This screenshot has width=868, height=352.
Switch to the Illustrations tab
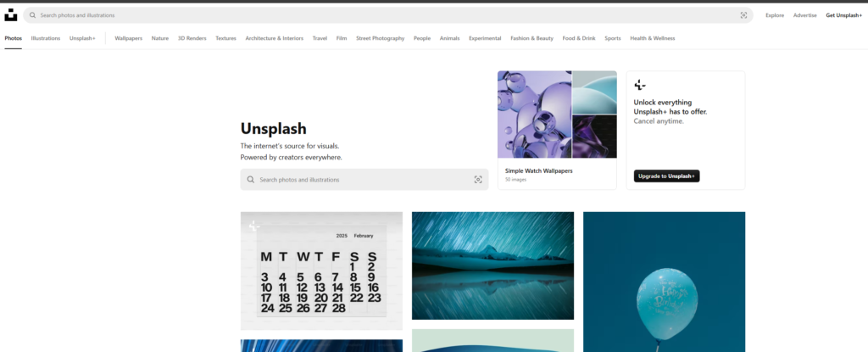46,38
